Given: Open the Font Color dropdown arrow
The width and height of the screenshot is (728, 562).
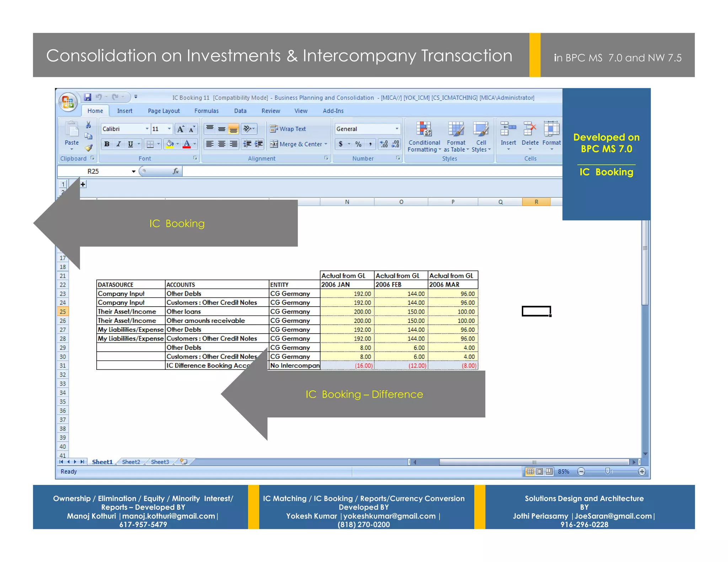Looking at the screenshot, I should click(x=195, y=144).
